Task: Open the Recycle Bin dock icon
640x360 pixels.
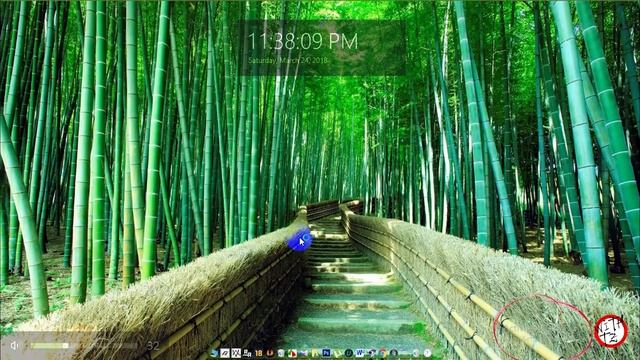Action: click(281, 353)
